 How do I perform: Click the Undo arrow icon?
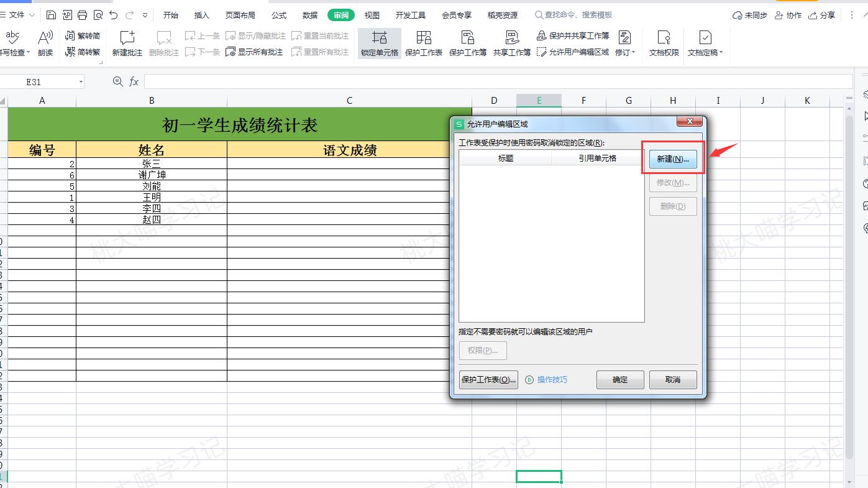[x=113, y=15]
